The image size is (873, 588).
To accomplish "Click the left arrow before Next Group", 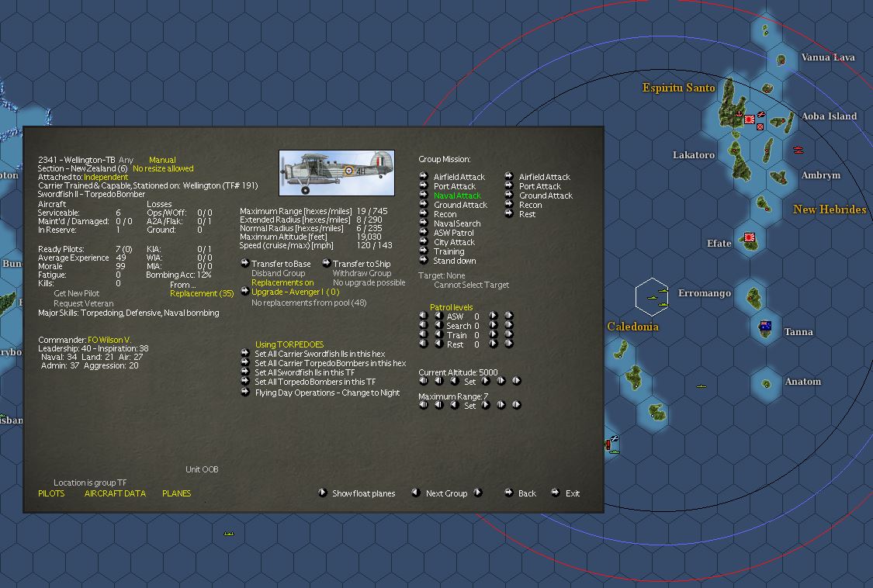I will pos(415,493).
